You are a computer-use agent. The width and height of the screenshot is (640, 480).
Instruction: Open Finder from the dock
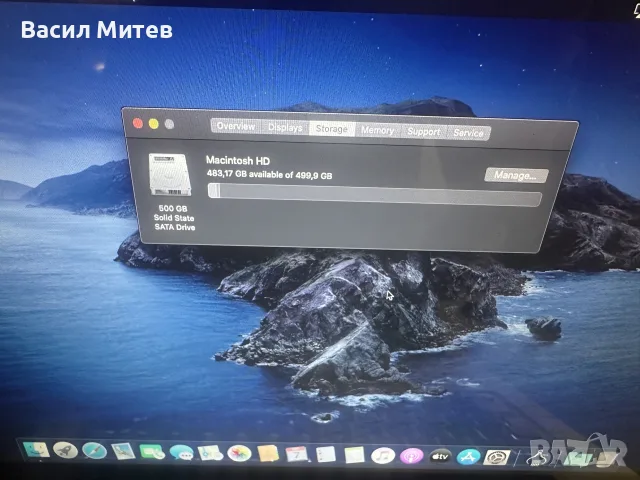(36, 450)
